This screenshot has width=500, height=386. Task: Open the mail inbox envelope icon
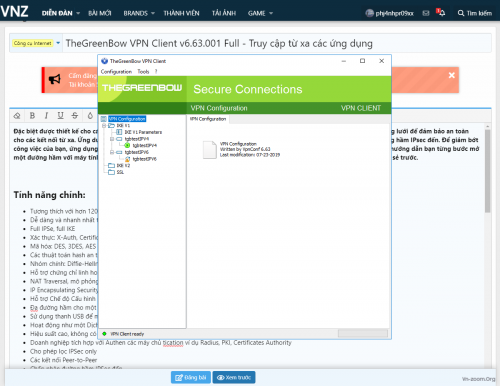tap(426, 13)
